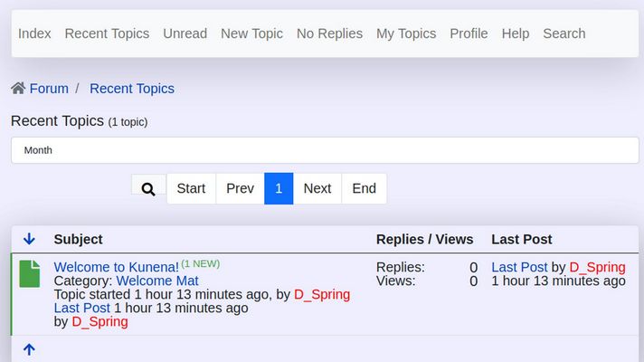
Task: Click Search in the top navigation
Action: click(563, 33)
